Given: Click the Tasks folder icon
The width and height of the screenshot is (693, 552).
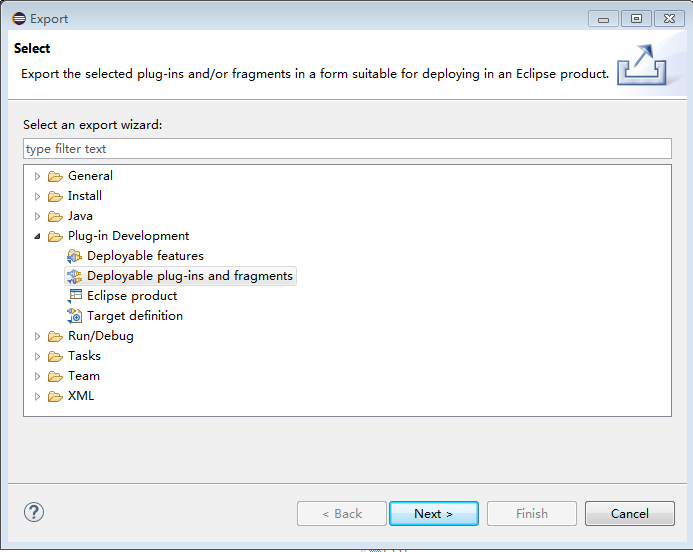Looking at the screenshot, I should click(55, 356).
